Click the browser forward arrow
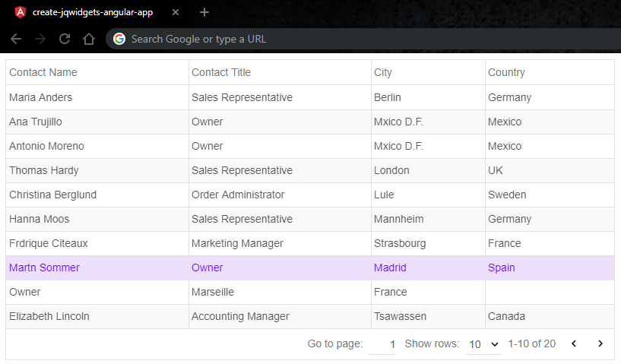The width and height of the screenshot is (621, 364). 40,39
